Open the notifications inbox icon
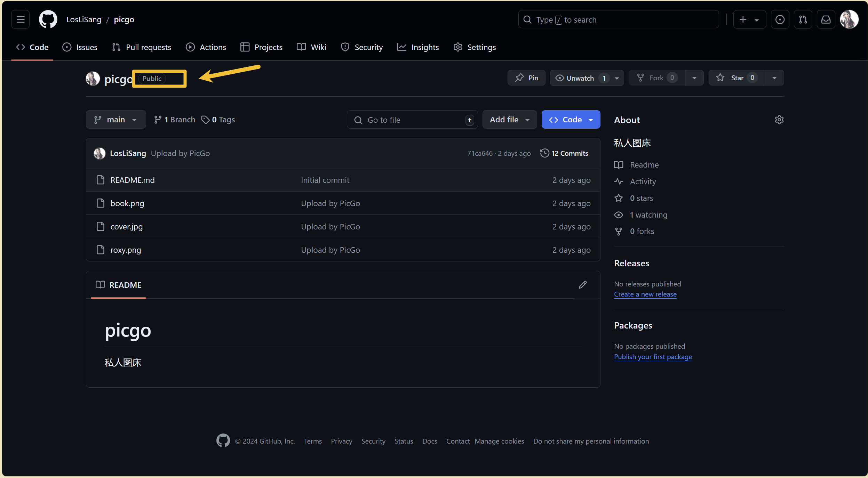Image resolution: width=868 pixels, height=478 pixels. click(x=826, y=19)
